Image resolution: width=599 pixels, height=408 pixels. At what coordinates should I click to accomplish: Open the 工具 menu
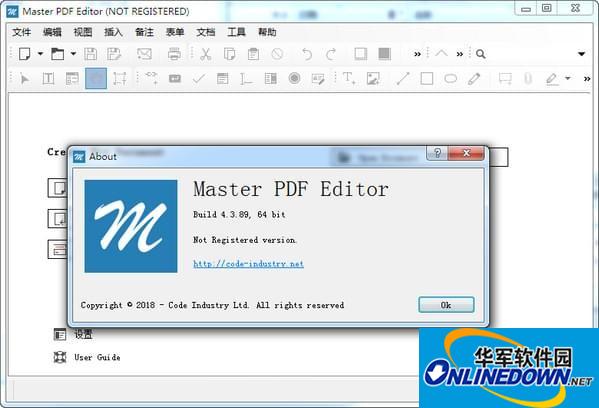[236, 32]
